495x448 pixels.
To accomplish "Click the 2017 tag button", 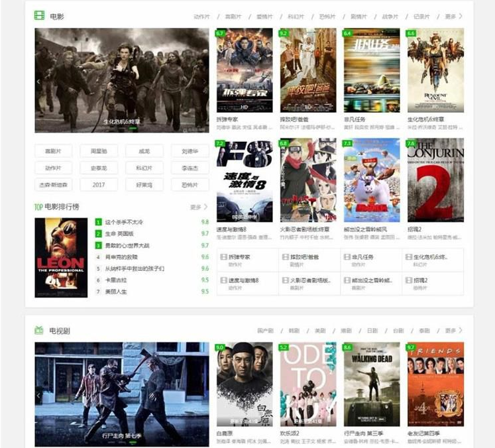I will coord(99,185).
